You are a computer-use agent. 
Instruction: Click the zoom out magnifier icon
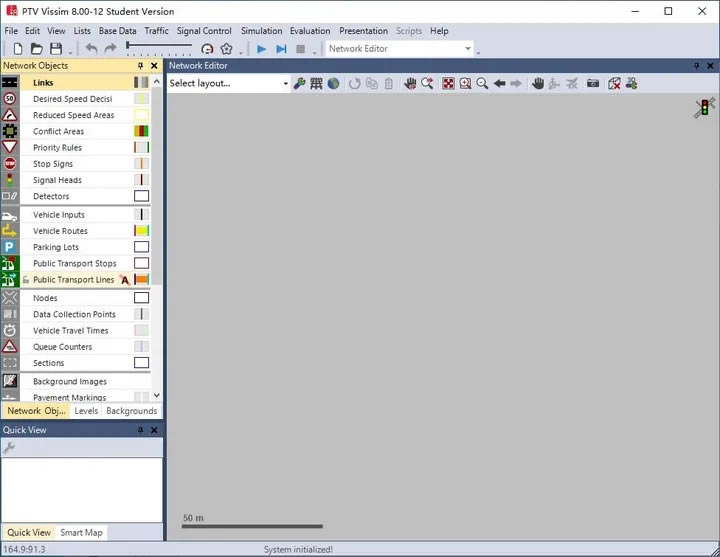coord(482,83)
